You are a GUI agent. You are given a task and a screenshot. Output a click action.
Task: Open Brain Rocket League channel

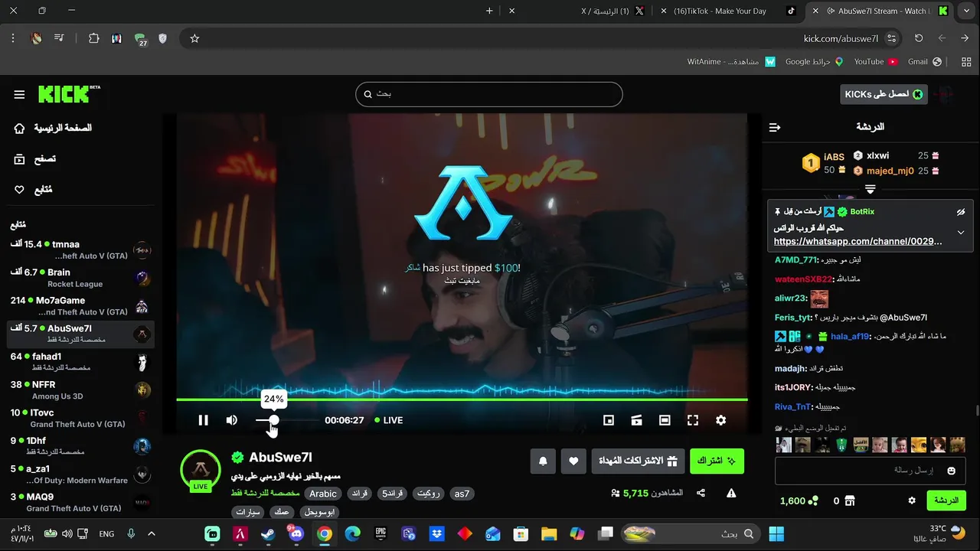click(80, 278)
